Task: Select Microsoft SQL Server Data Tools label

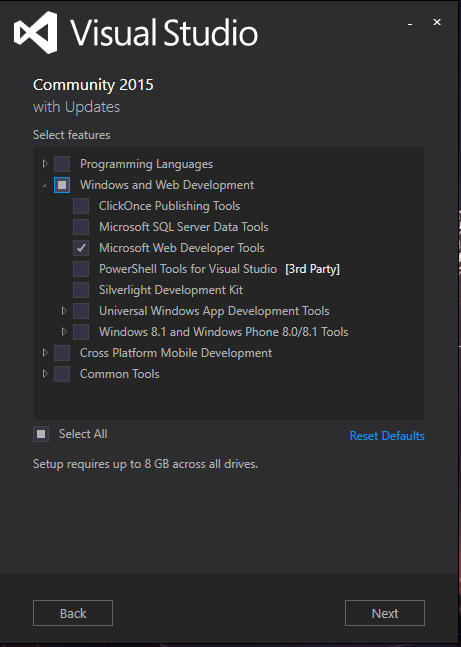Action: click(x=184, y=227)
